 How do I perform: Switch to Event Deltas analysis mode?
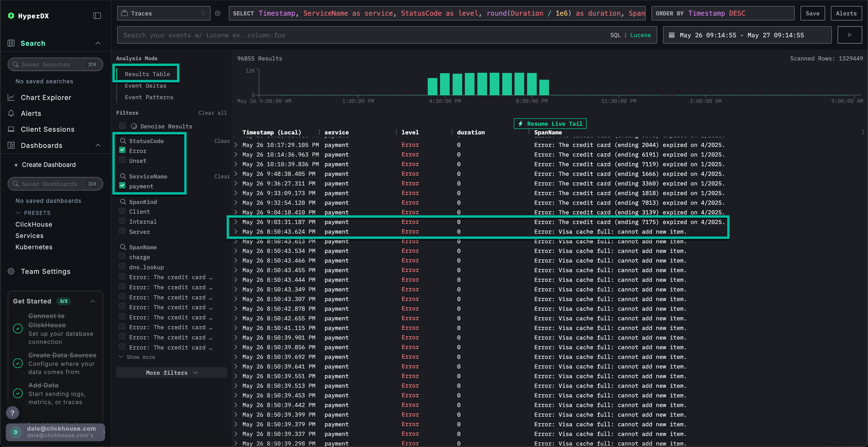[x=146, y=86]
